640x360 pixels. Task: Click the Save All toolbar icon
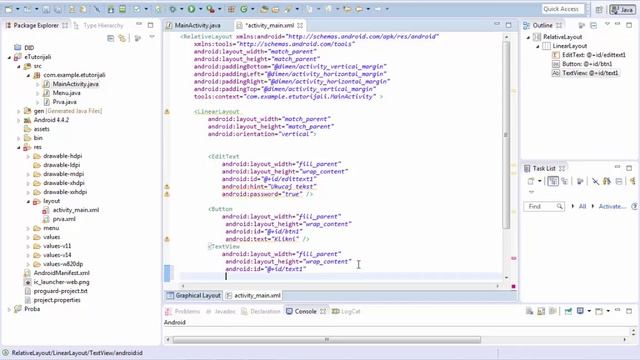point(58,9)
